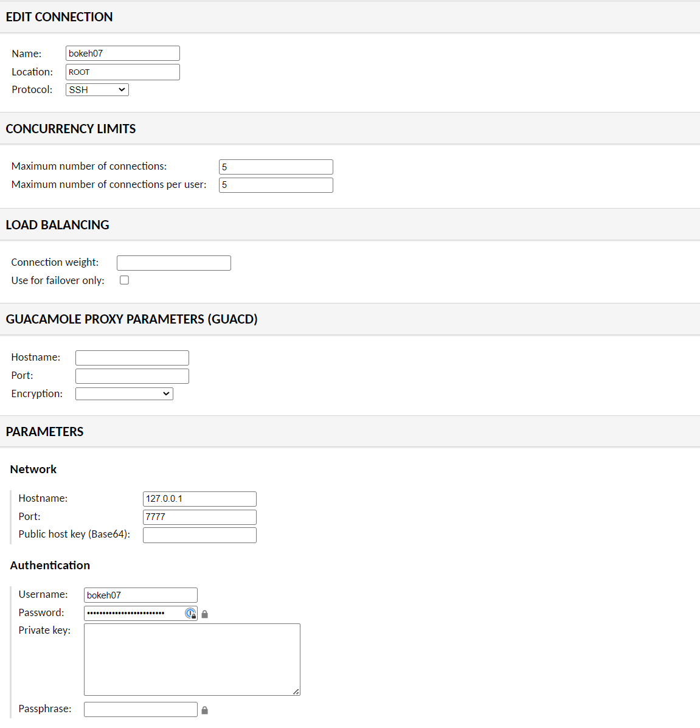Select the Maximum number of connections field
This screenshot has height=728, width=700.
[x=275, y=167]
